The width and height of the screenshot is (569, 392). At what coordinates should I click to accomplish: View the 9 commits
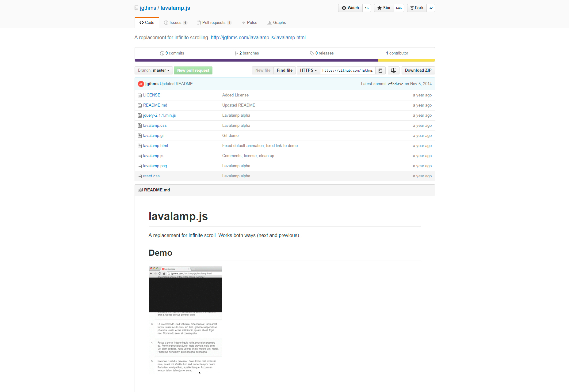[172, 53]
